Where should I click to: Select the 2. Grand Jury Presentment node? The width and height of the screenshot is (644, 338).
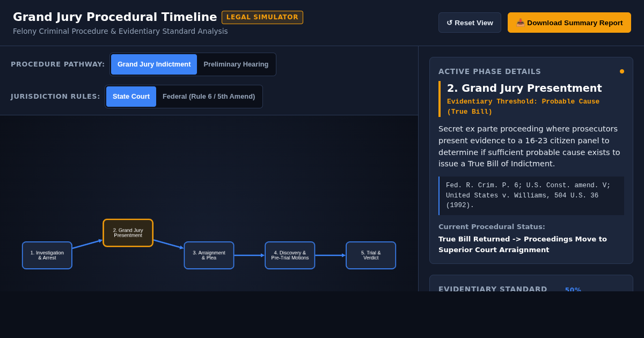point(128,233)
